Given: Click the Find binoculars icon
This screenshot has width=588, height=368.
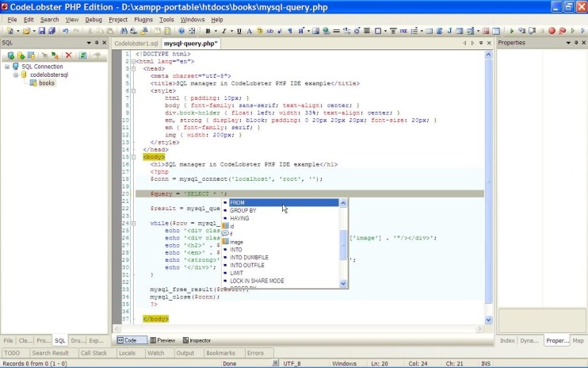Looking at the screenshot, I should click(124, 31).
